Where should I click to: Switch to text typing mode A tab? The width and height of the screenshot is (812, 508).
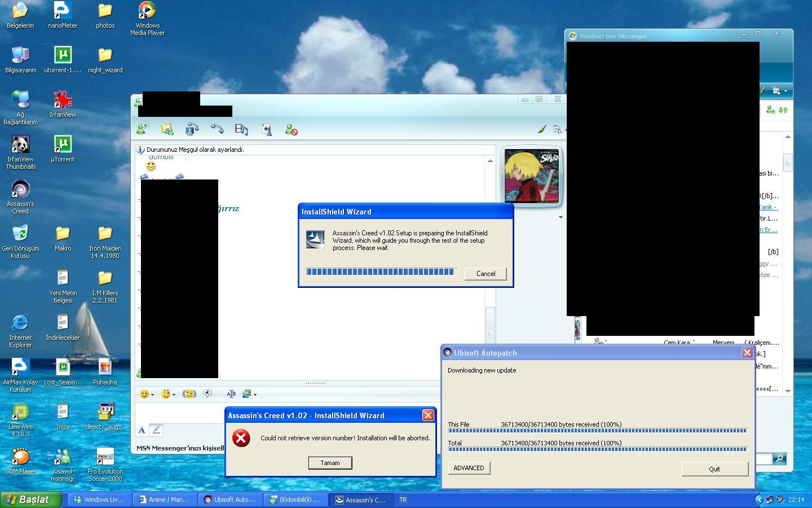[x=142, y=430]
